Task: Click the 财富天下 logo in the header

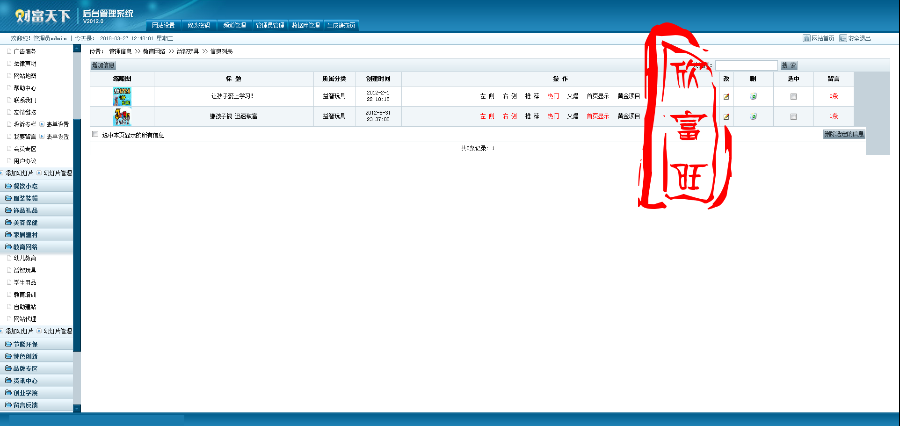Action: click(42, 16)
